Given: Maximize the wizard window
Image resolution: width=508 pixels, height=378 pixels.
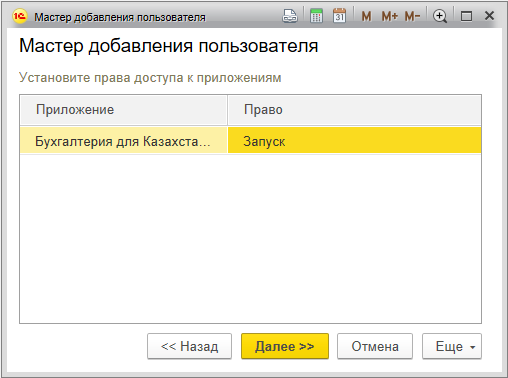Looking at the screenshot, I should coord(466,16).
